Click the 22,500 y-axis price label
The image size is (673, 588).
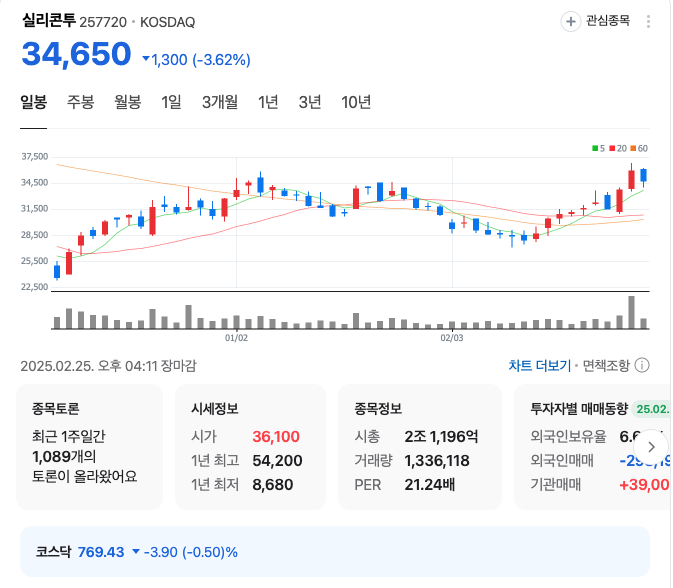coord(35,287)
